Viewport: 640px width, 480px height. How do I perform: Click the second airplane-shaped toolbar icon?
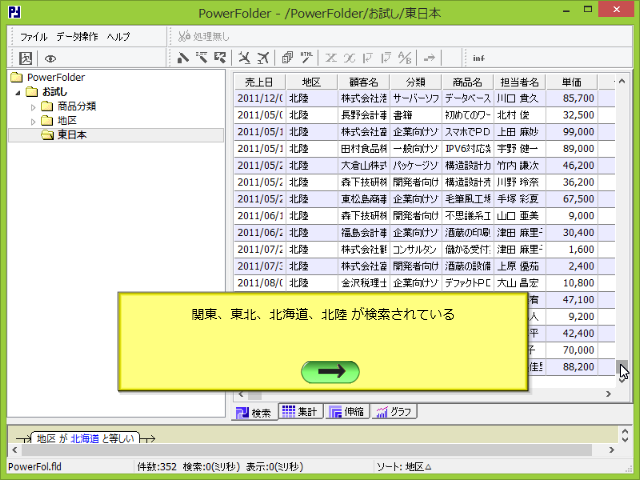pyautogui.click(x=263, y=58)
